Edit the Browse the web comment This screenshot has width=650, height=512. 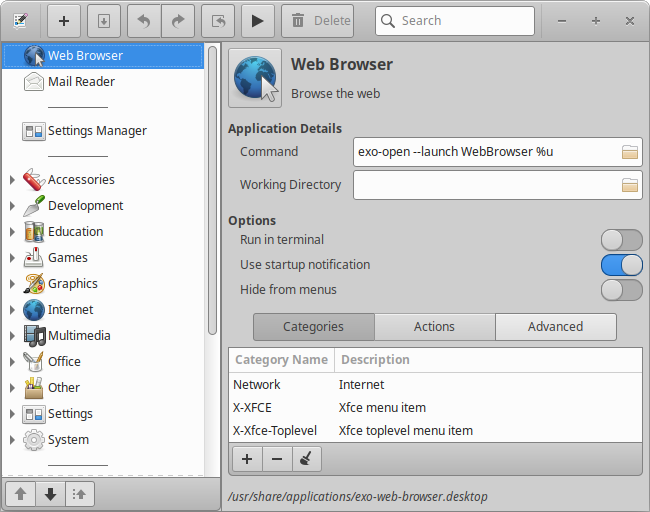[x=335, y=94]
